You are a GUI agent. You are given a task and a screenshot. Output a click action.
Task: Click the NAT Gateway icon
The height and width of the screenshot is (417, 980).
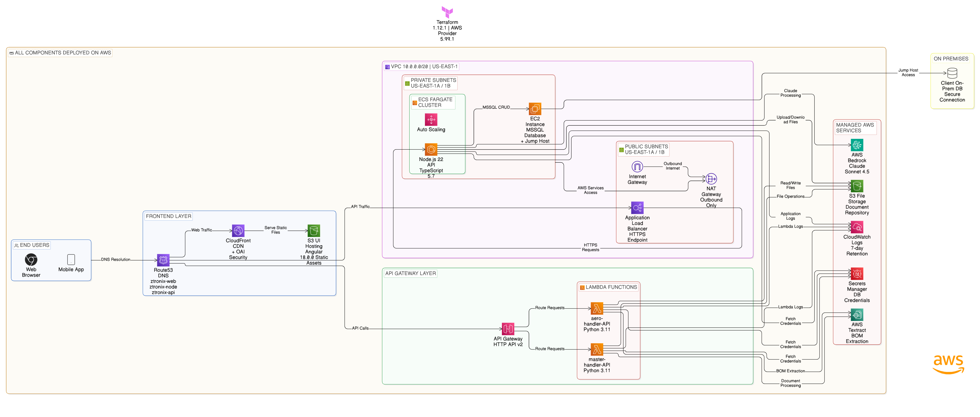[x=711, y=179]
